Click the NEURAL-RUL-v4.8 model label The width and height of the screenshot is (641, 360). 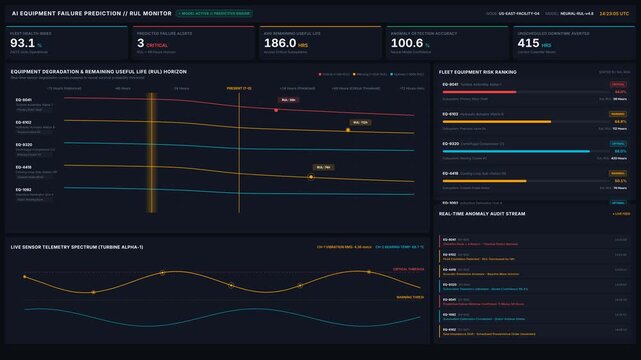click(x=576, y=13)
